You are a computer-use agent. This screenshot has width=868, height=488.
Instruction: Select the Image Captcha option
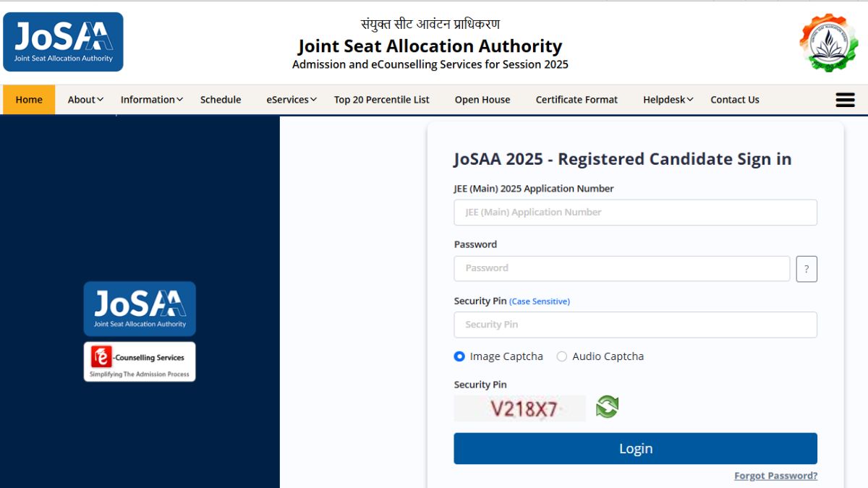coord(460,356)
